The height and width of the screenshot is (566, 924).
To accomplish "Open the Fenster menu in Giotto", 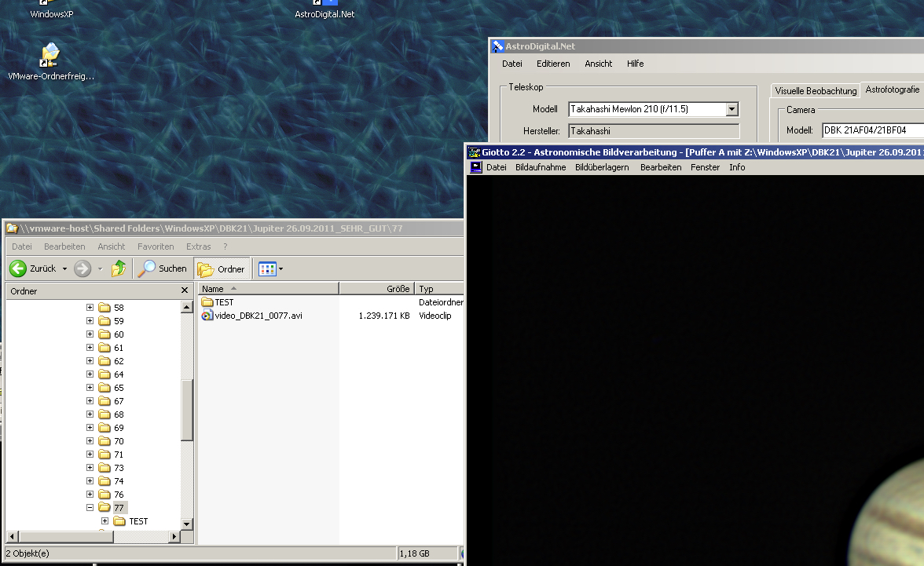I will tap(705, 167).
